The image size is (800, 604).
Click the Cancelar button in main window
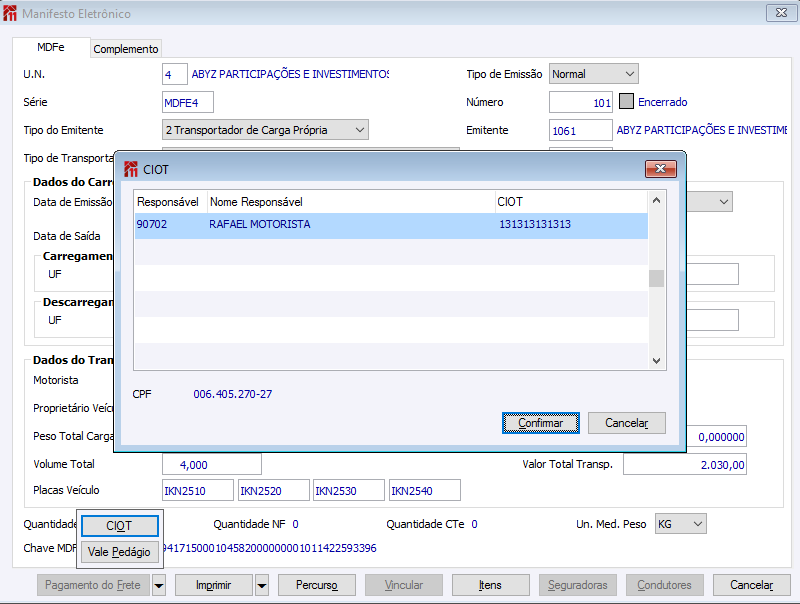coord(752,585)
